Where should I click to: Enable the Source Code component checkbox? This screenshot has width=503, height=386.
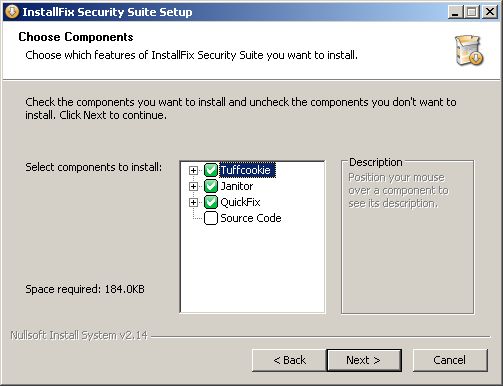[211, 218]
